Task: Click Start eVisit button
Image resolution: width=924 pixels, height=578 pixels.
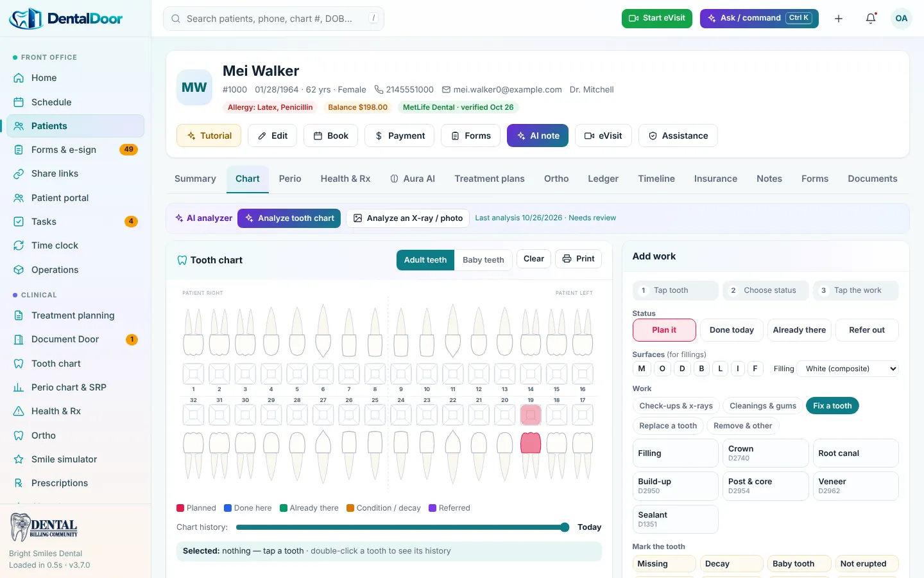Action: pos(657,18)
